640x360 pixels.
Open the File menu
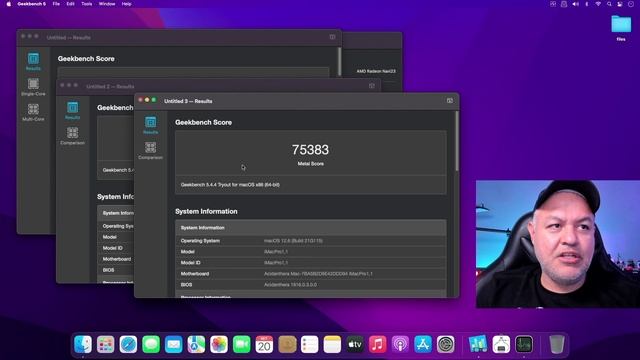[x=56, y=4]
